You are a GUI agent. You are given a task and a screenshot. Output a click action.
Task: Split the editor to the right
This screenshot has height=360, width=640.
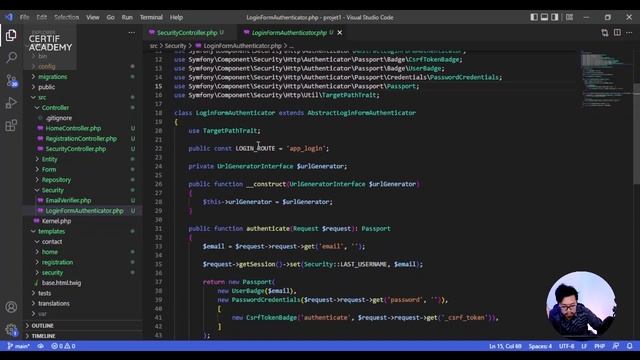617,33
